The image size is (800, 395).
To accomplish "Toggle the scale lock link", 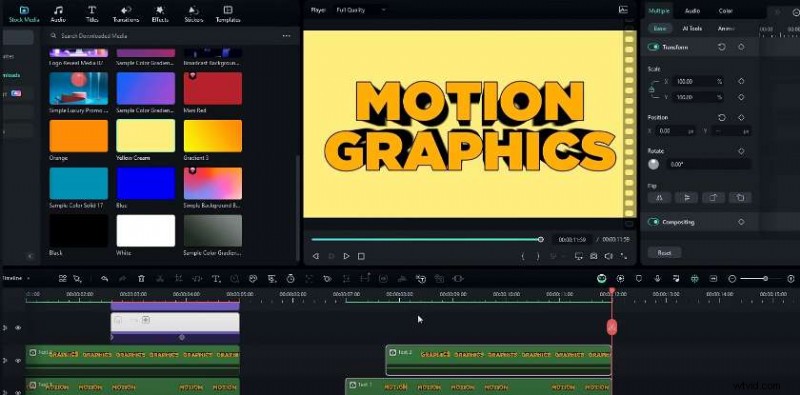I will click(652, 89).
